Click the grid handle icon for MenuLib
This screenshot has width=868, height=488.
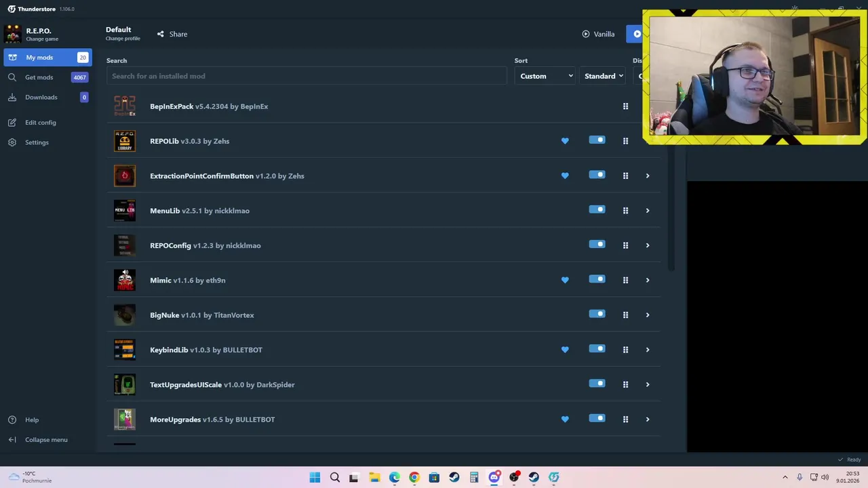(625, 211)
